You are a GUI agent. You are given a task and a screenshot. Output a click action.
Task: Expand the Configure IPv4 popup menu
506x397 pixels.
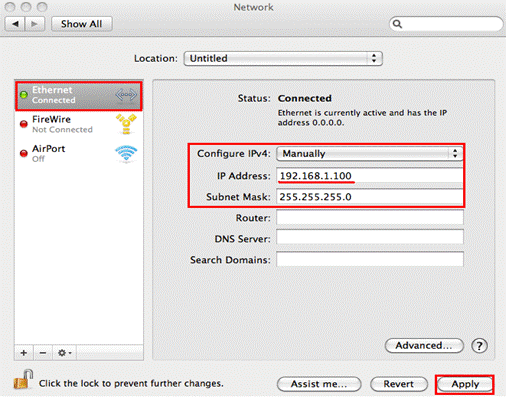coord(369,154)
